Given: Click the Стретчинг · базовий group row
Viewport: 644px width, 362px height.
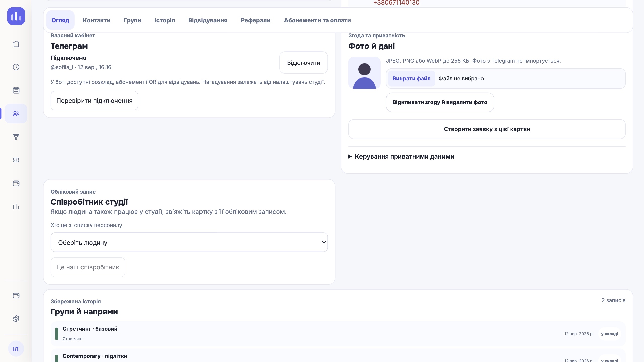Looking at the screenshot, I should pyautogui.click(x=338, y=334).
